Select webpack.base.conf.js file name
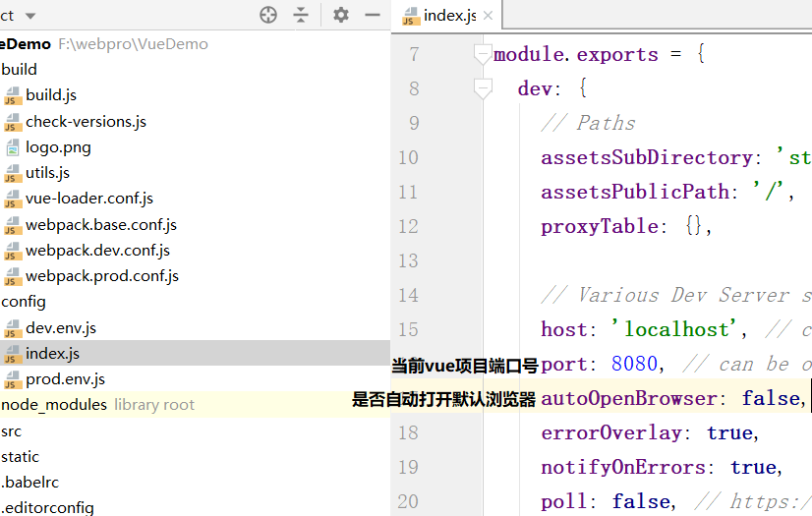Viewport: 812px width, 516px height. point(101,225)
